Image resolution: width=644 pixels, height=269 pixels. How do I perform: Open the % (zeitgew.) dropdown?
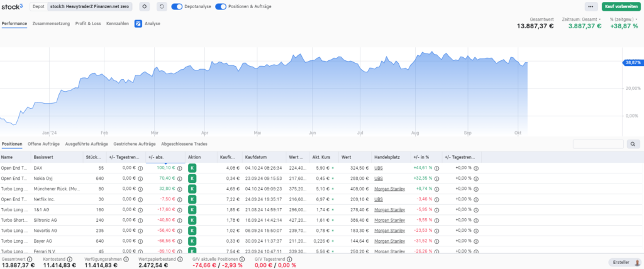pos(624,19)
